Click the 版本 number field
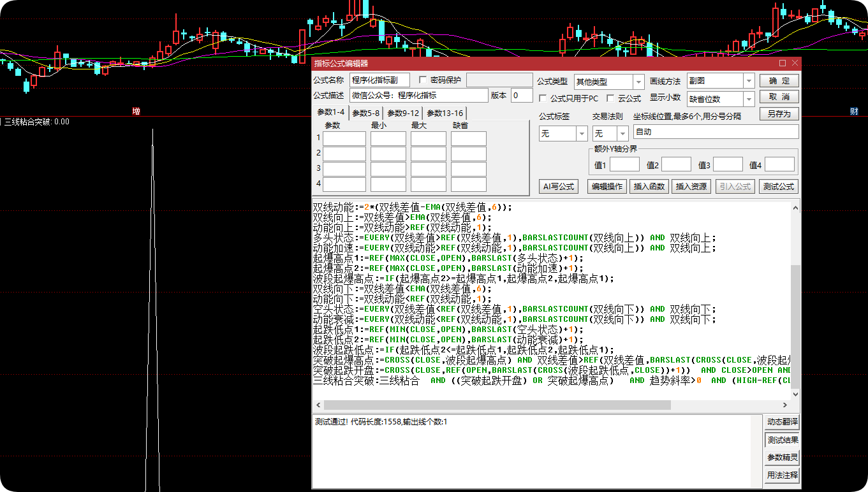Image resolution: width=868 pixels, height=492 pixels. [522, 96]
